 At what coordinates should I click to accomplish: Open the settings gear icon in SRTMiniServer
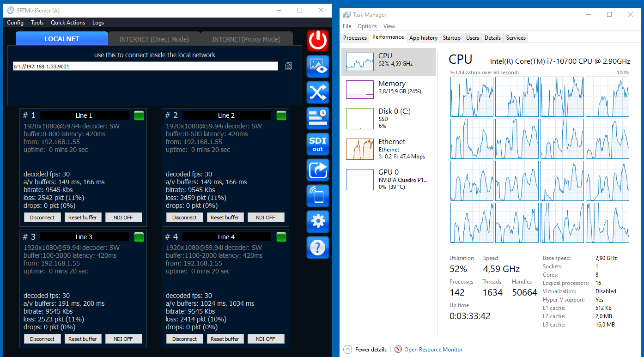(318, 222)
